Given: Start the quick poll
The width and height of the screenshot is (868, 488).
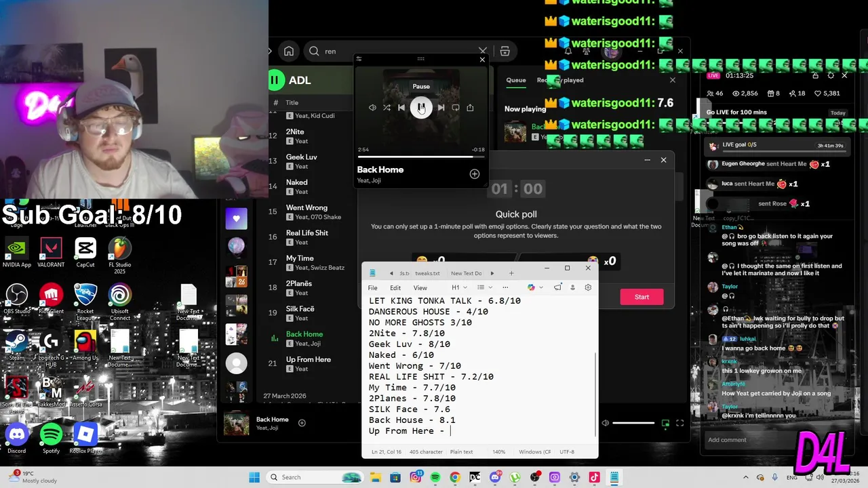Looking at the screenshot, I should tap(642, 297).
